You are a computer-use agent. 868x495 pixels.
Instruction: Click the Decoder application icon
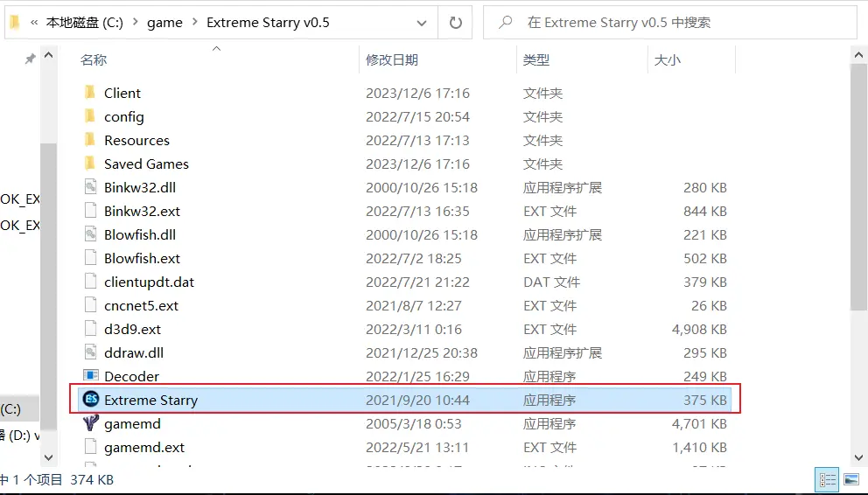click(90, 376)
